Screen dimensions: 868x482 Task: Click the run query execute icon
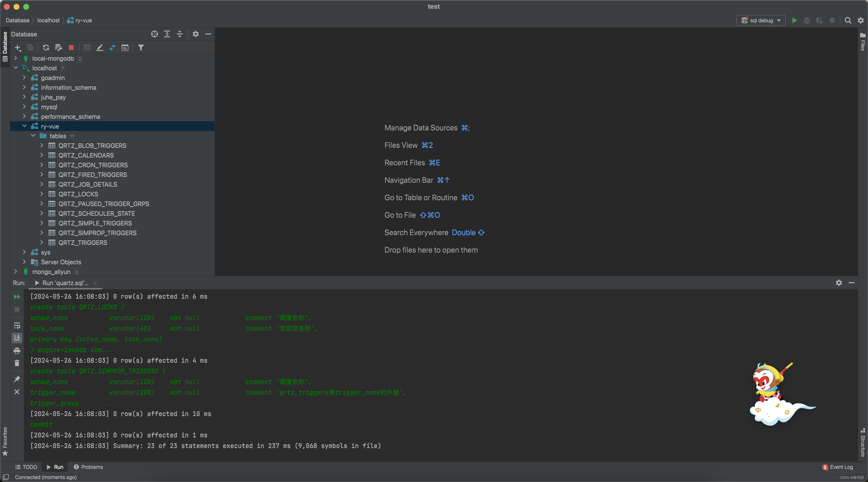tap(794, 20)
